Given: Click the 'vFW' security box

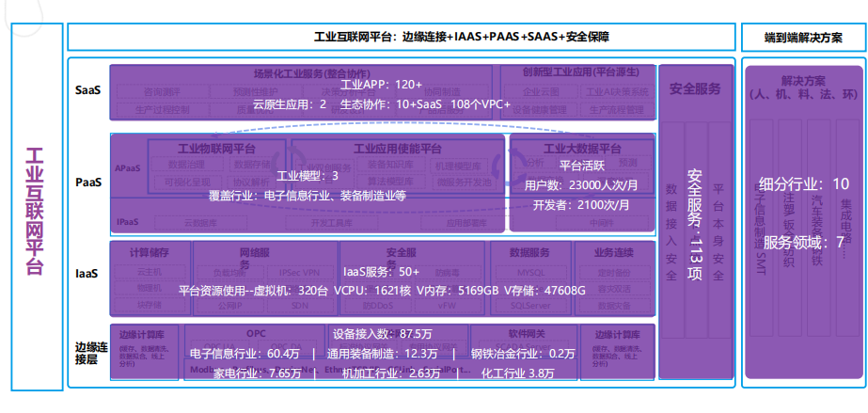Looking at the screenshot, I should pos(446,306).
